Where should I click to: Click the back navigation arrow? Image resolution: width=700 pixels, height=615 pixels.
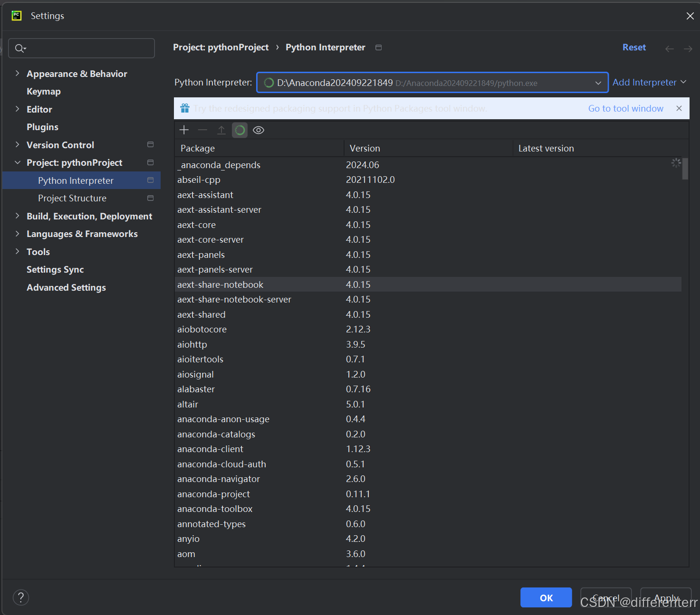click(x=670, y=48)
